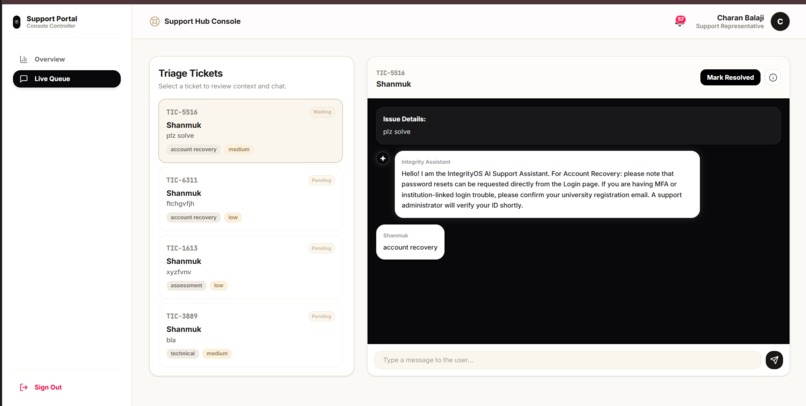Screen dimensions: 806x406
Task: Click the Charan Balaji user name
Action: coord(740,17)
